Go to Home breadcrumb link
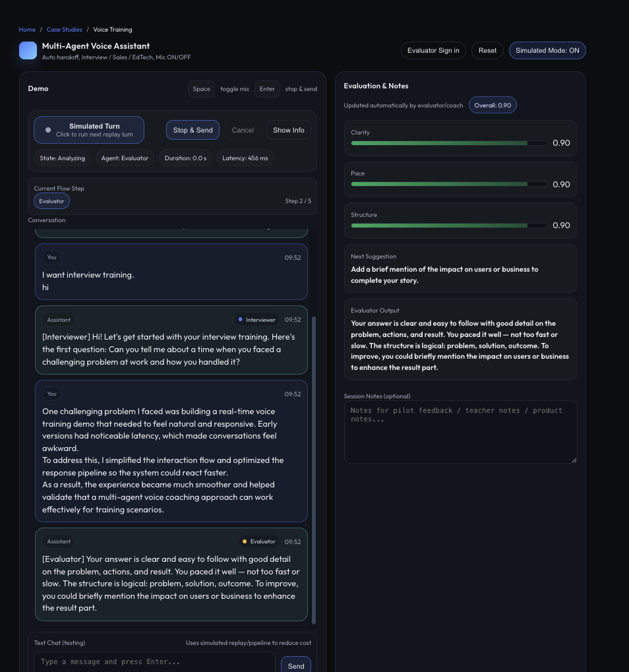Screen dimensions: 629x672 27,30
